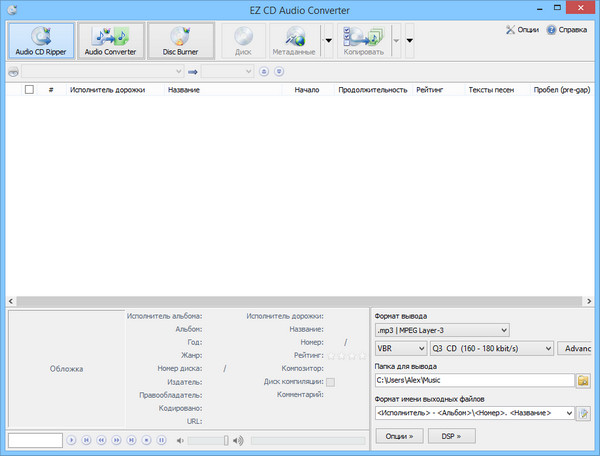Tick the select-all checkbox in track header
The image size is (600, 456).
[x=29, y=89]
